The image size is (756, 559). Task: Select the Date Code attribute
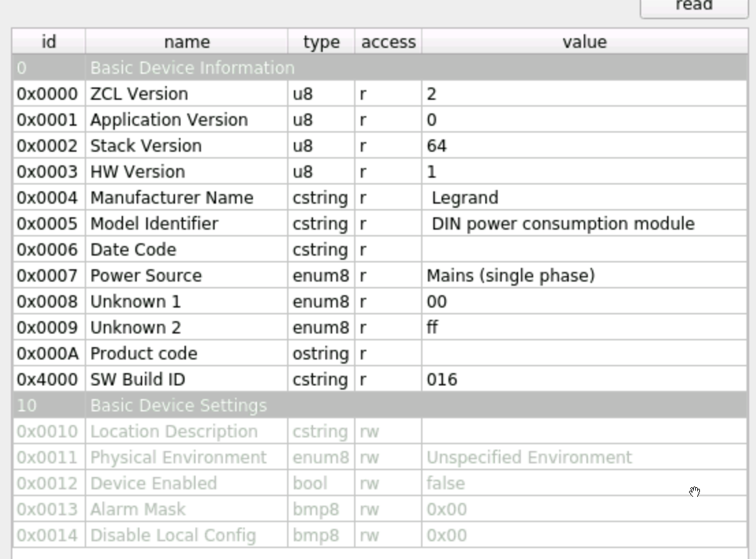380,249
